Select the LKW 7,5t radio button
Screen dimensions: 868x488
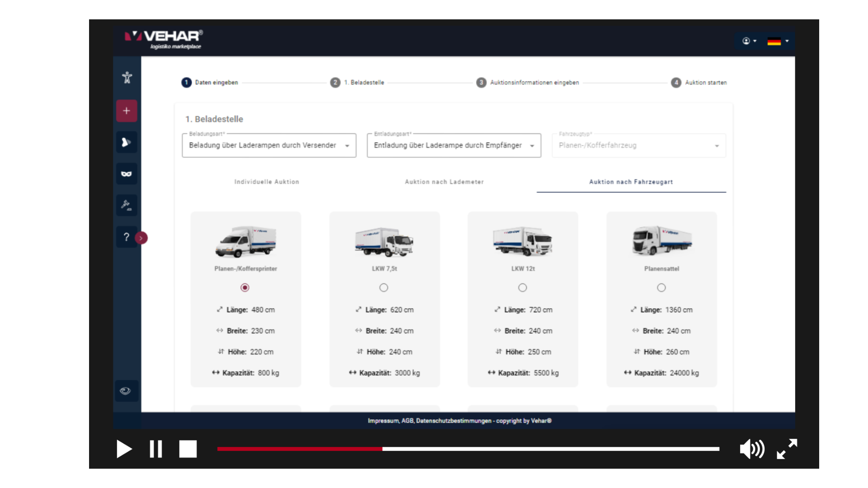coord(384,288)
